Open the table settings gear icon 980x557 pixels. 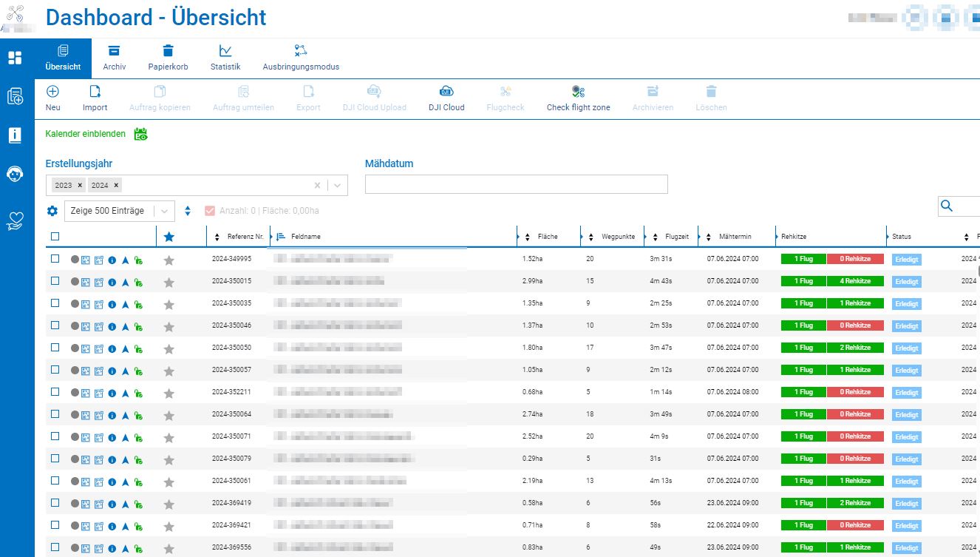click(52, 211)
